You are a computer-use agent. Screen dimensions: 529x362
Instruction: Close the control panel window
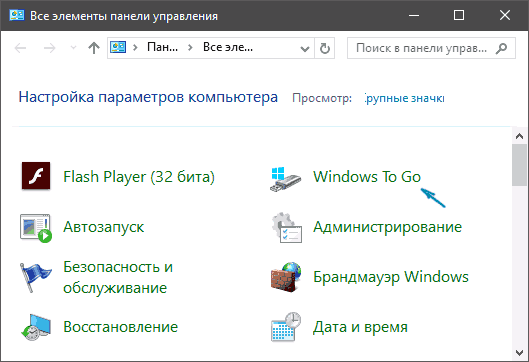(x=505, y=15)
